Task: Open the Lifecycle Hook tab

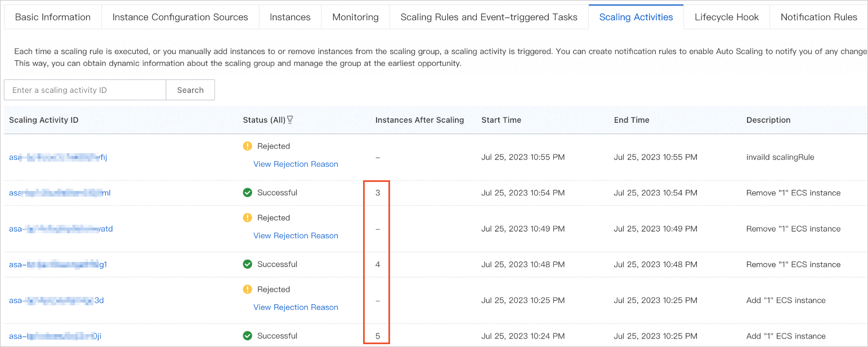Action: [x=727, y=17]
